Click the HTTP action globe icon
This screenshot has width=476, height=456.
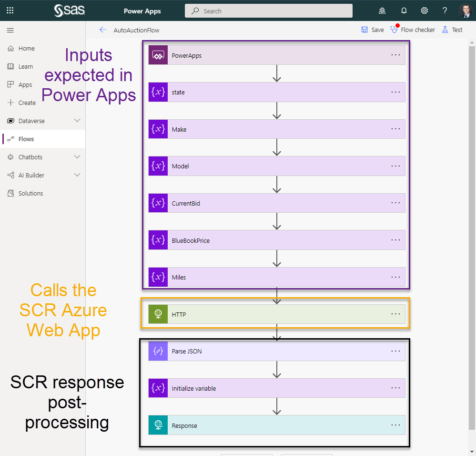tap(158, 314)
